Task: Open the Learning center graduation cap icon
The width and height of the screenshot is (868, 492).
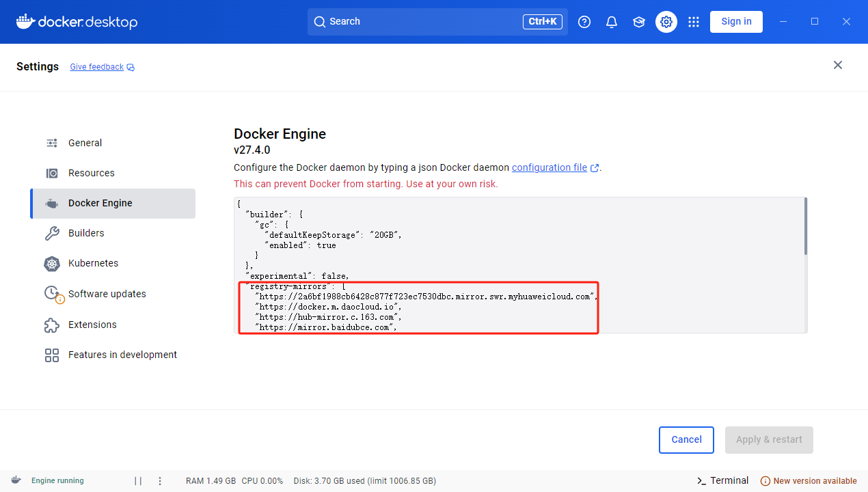Action: 639,22
